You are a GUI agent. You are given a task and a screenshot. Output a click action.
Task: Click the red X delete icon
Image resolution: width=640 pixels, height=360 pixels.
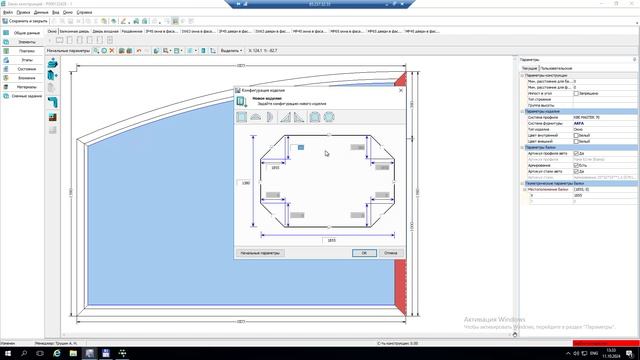(x=112, y=51)
